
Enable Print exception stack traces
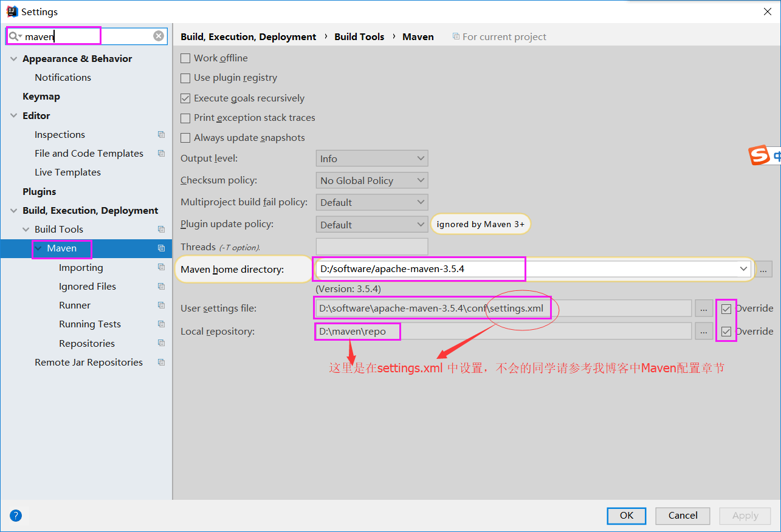tap(185, 118)
